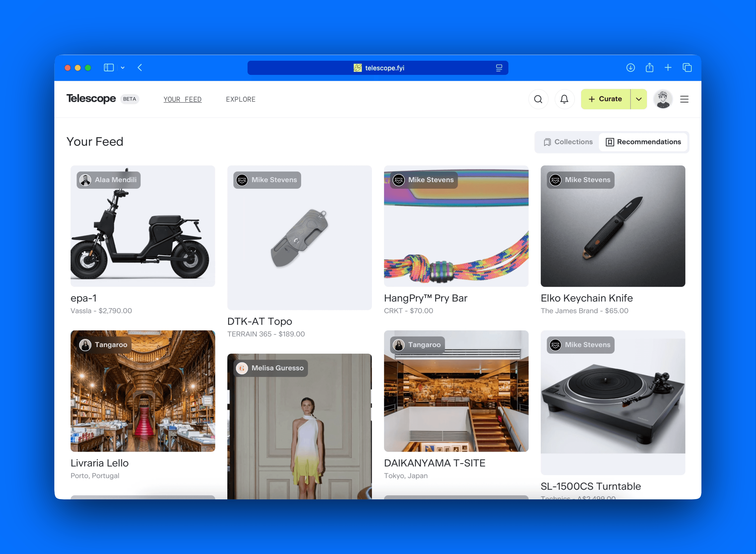Expand sidebar options chevron in Safari toolbar

[123, 68]
